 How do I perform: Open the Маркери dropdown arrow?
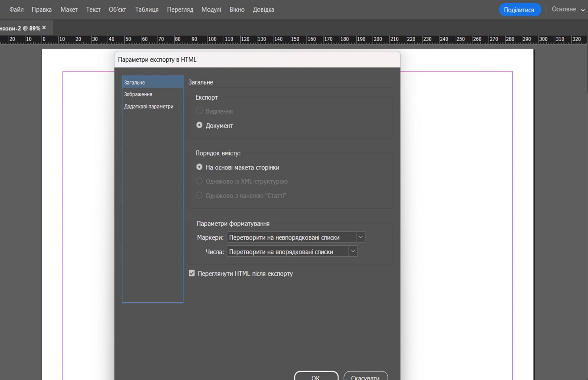(x=360, y=237)
